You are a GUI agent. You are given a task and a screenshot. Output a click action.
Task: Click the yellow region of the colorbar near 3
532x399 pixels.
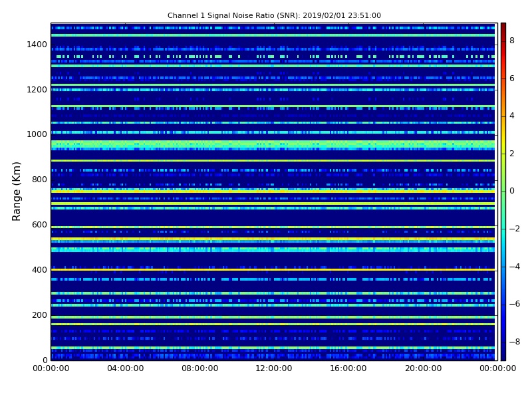tap(503, 135)
